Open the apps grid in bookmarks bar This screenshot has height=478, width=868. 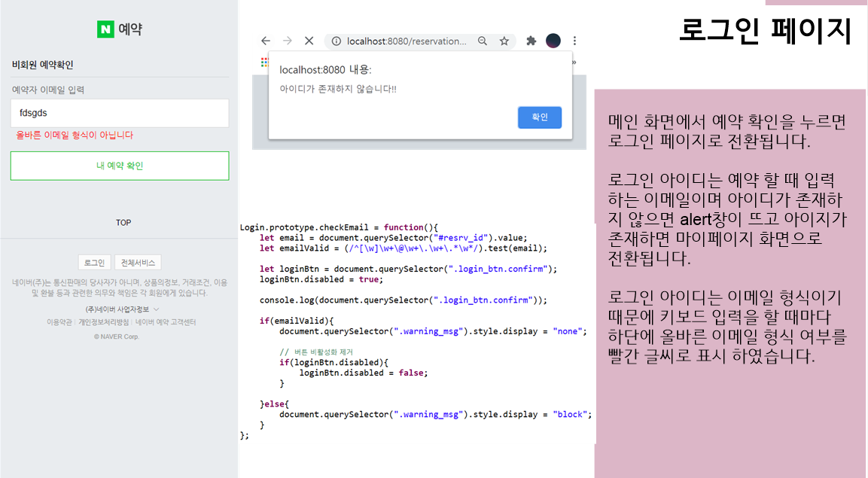point(264,62)
